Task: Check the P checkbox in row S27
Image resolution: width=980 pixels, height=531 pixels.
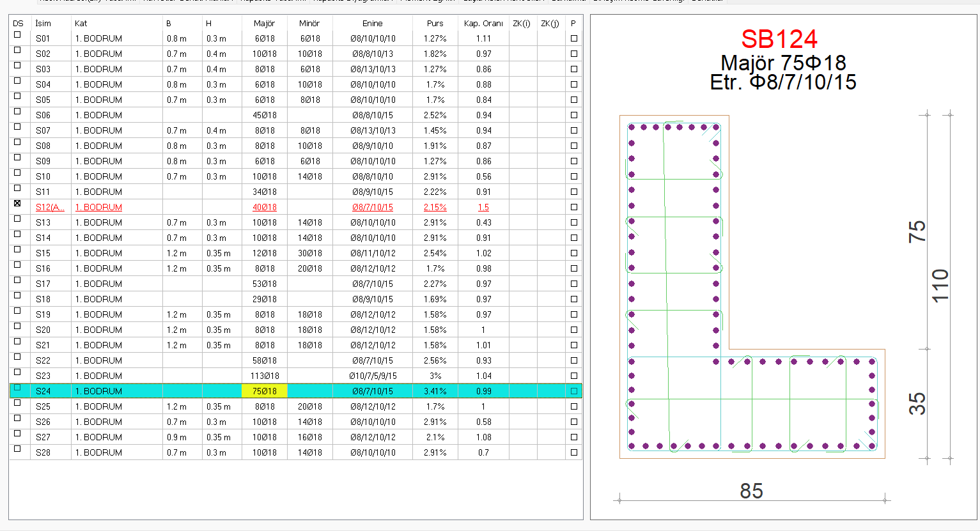Action: pos(574,437)
